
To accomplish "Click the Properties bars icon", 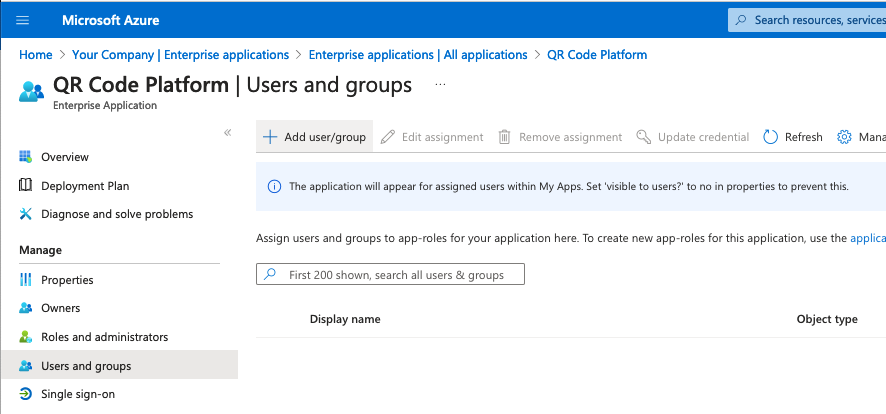I will (25, 280).
